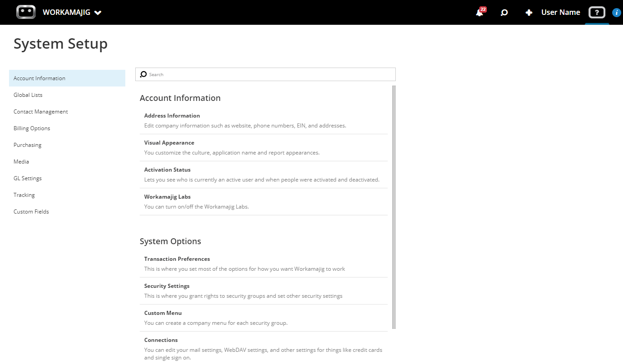
Task: Open Activation Status page
Action: coord(264,175)
